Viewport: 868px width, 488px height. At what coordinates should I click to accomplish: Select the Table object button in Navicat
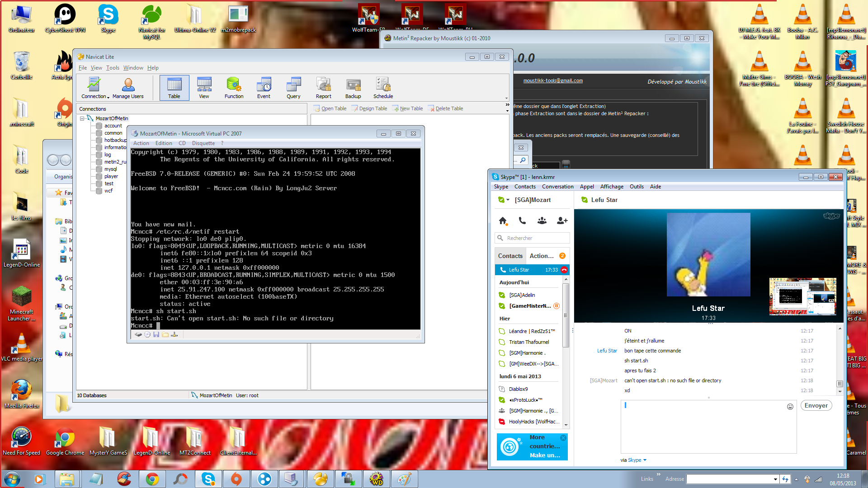(x=174, y=88)
